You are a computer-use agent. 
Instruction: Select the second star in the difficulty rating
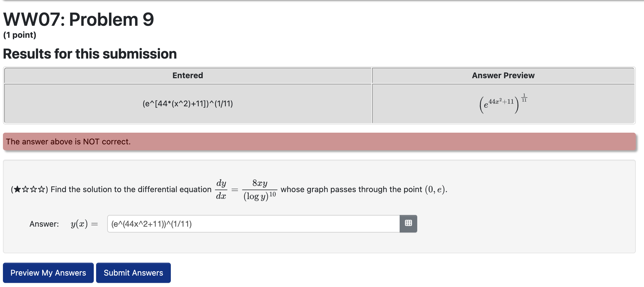pos(25,189)
